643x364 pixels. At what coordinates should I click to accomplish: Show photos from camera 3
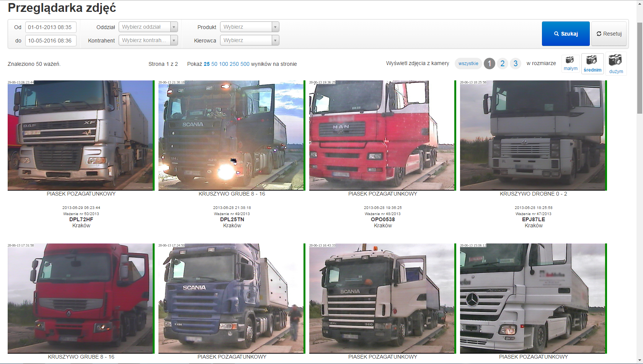pyautogui.click(x=515, y=64)
